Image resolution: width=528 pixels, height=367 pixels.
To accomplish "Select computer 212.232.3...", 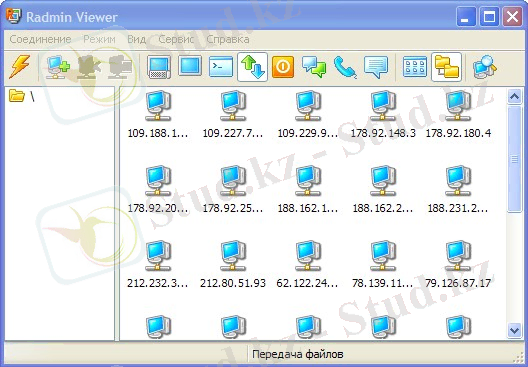I will click(x=158, y=265).
